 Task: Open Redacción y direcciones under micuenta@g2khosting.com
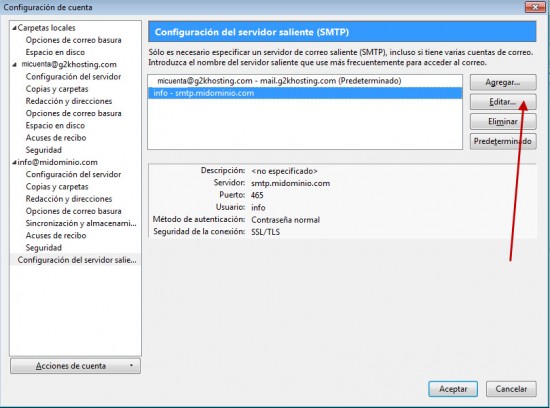coord(69,101)
